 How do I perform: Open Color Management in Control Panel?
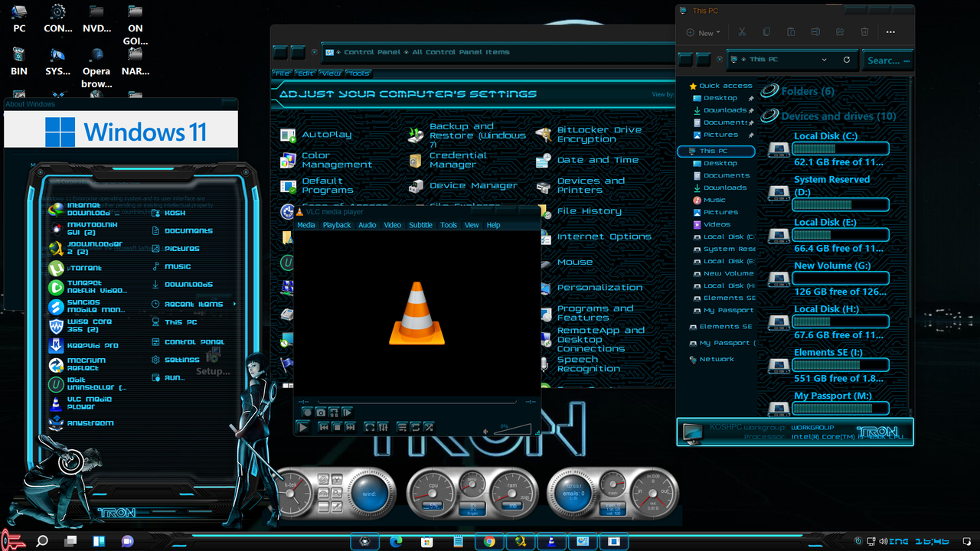pyautogui.click(x=325, y=160)
